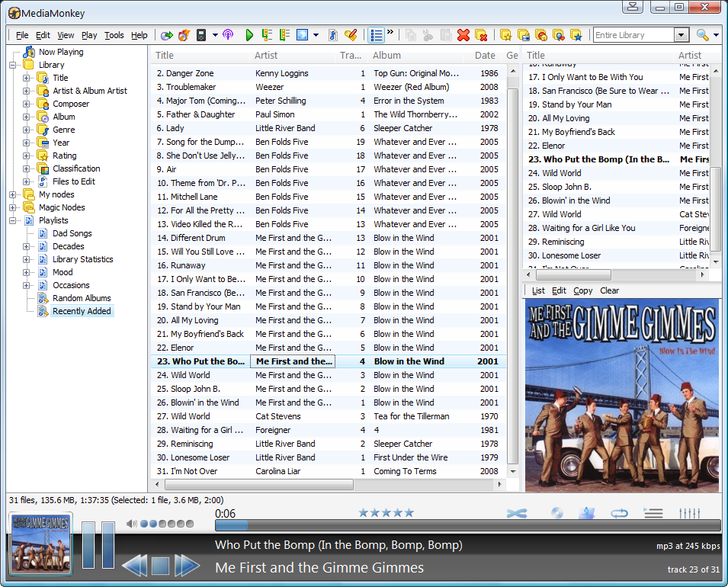Collapse the Library tree node
Viewport: 728px width, 587px height.
click(12, 65)
